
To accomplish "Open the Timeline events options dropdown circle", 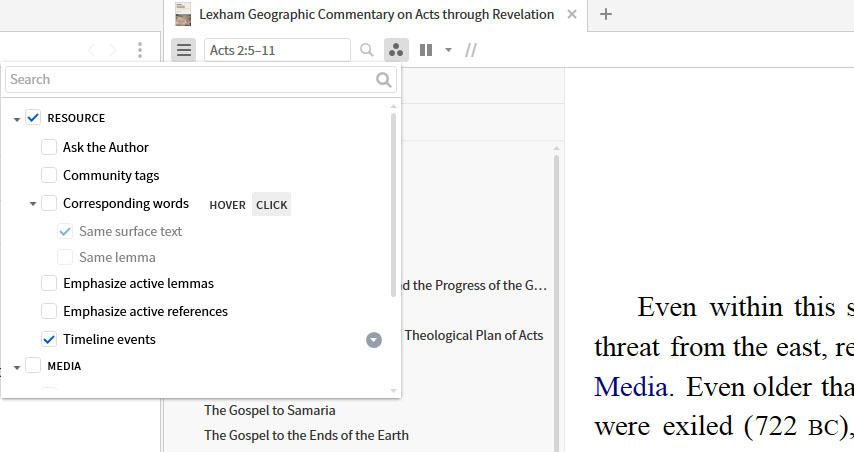I will click(374, 340).
